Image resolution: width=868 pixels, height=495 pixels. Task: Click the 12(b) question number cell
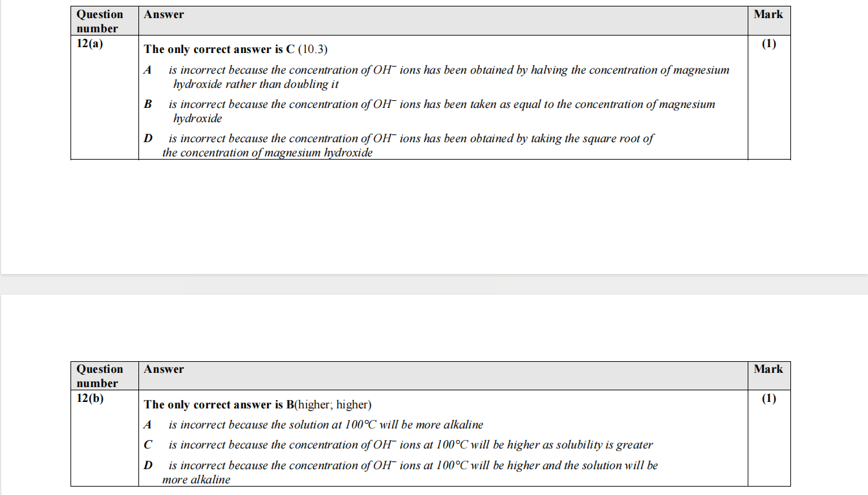90,399
